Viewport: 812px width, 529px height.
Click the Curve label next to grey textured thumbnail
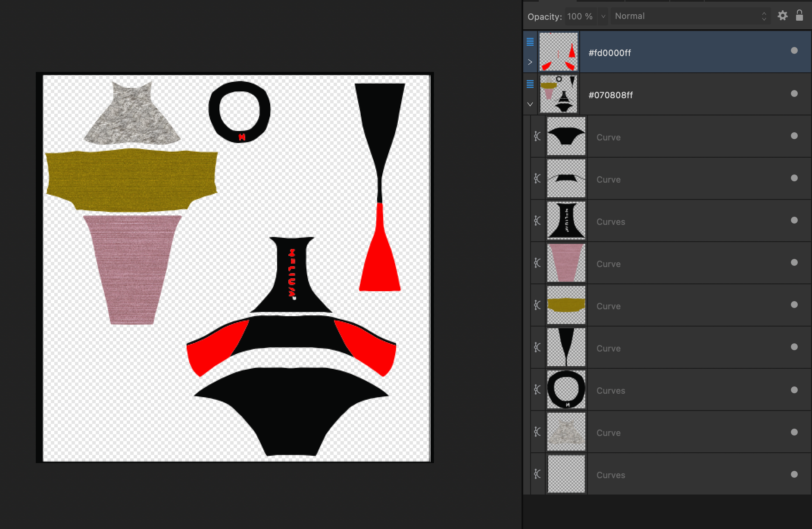pos(609,433)
